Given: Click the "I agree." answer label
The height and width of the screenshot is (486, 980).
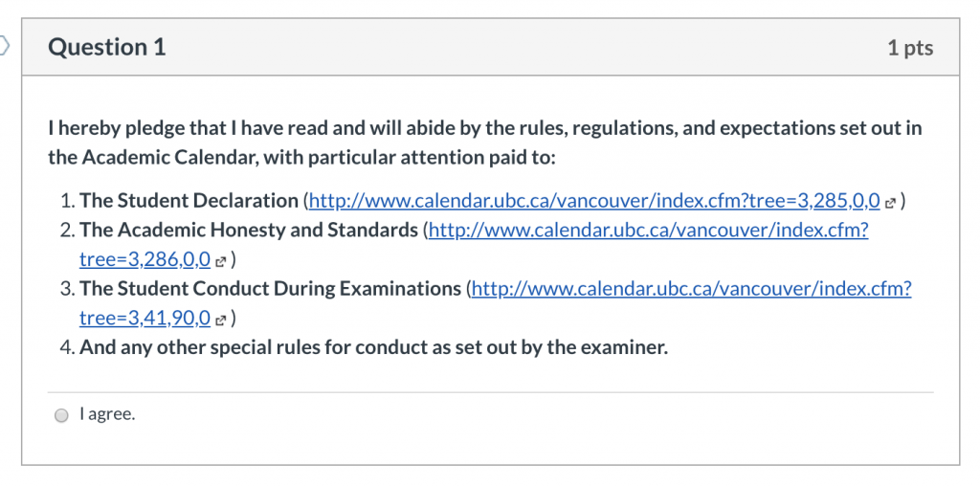Looking at the screenshot, I should [x=107, y=414].
